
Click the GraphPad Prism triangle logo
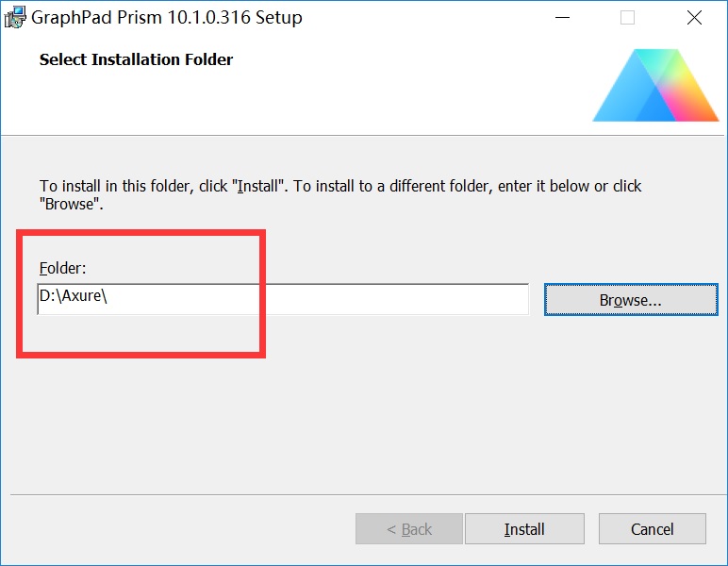[655, 86]
